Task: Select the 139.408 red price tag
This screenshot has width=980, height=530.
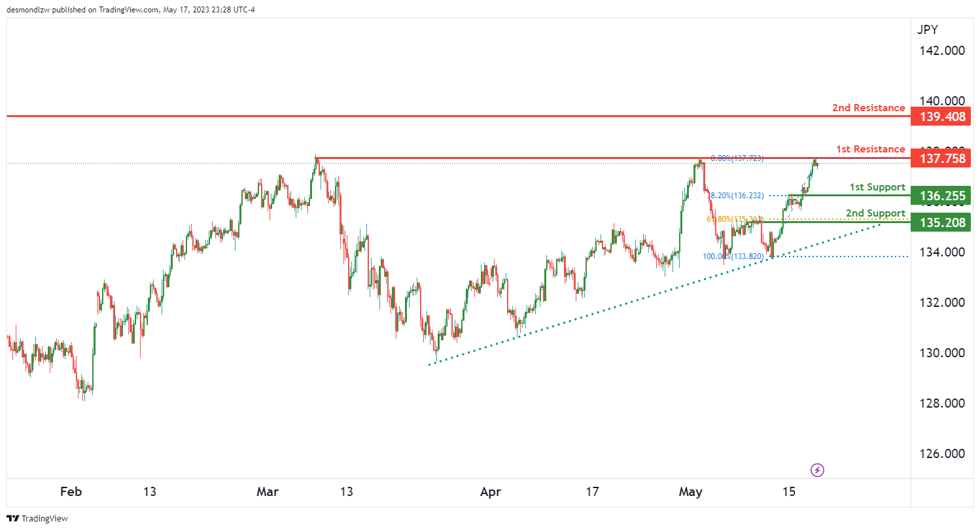Action: pyautogui.click(x=943, y=116)
